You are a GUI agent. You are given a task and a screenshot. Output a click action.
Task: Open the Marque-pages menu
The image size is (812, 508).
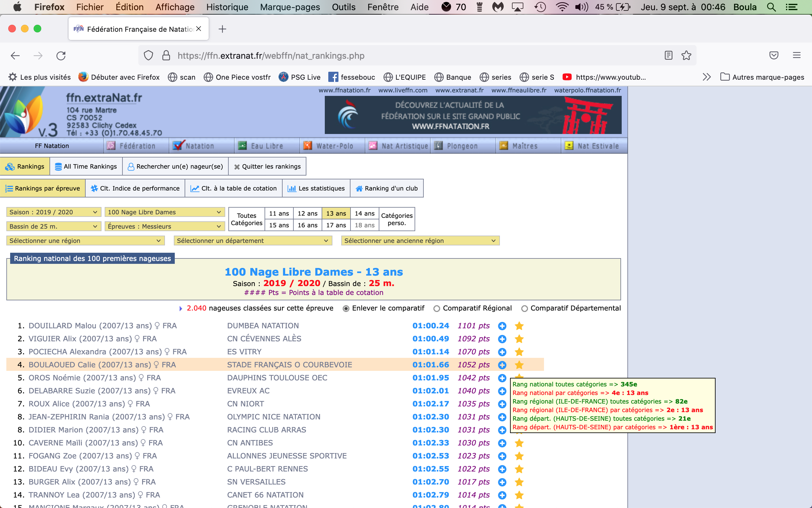(290, 7)
